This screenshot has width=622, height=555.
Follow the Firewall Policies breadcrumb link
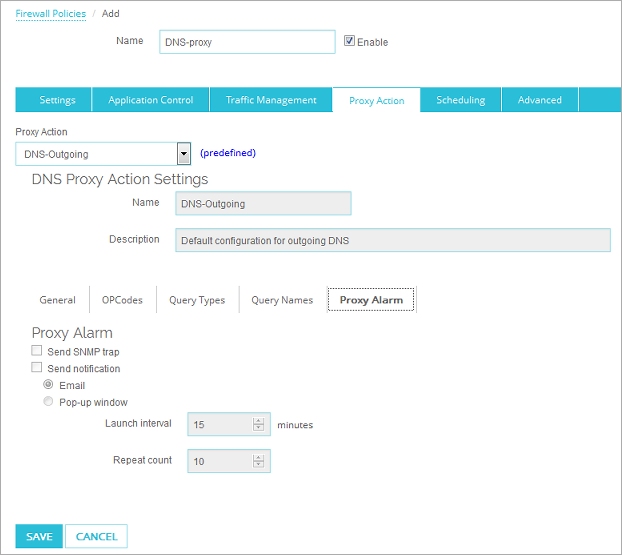(50, 14)
